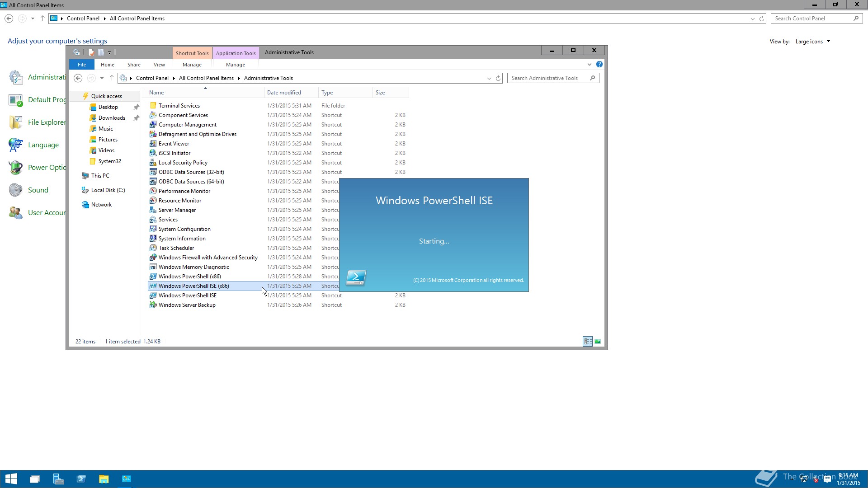This screenshot has height=488, width=868.
Task: Open the Application Tools contextual tab
Action: (x=236, y=53)
